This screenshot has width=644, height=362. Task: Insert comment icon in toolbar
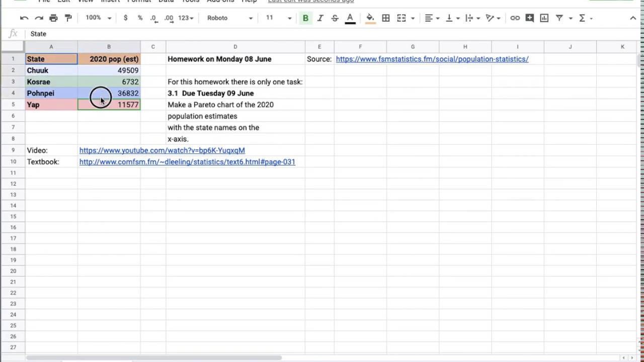(530, 18)
